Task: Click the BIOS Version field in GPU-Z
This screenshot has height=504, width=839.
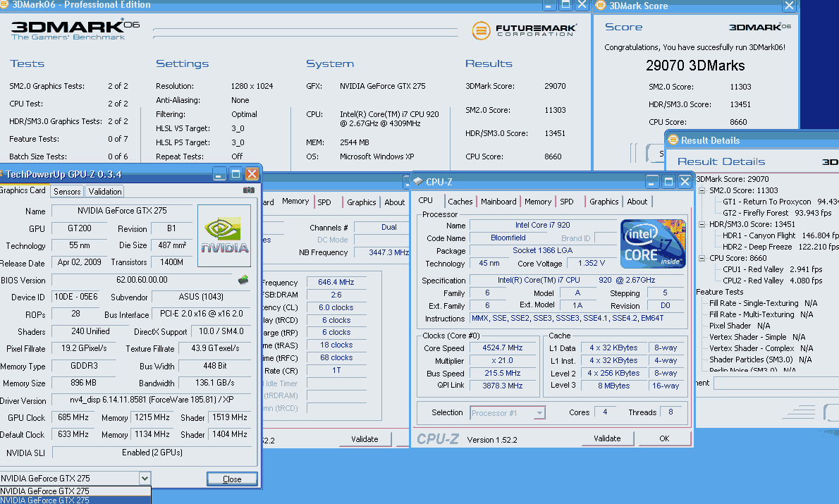Action: point(142,280)
